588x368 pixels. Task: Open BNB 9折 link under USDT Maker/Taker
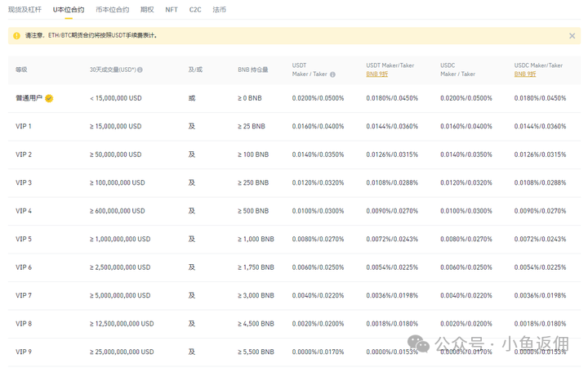[376, 74]
